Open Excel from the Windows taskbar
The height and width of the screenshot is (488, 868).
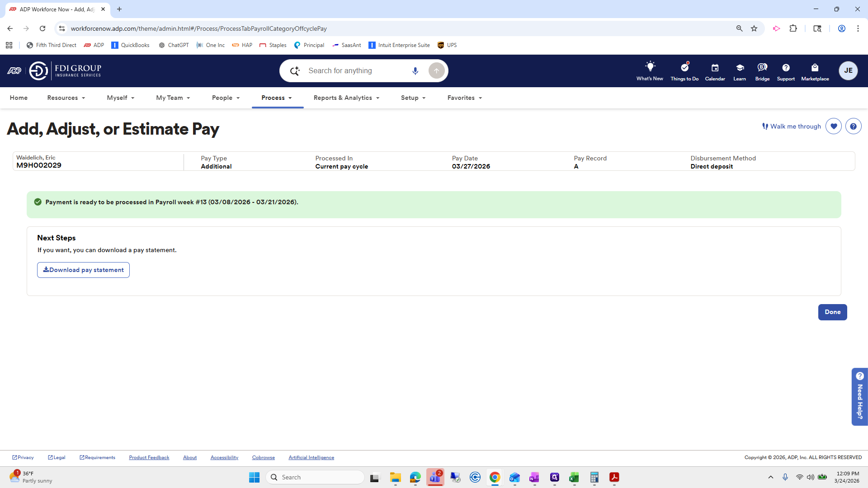point(574,478)
